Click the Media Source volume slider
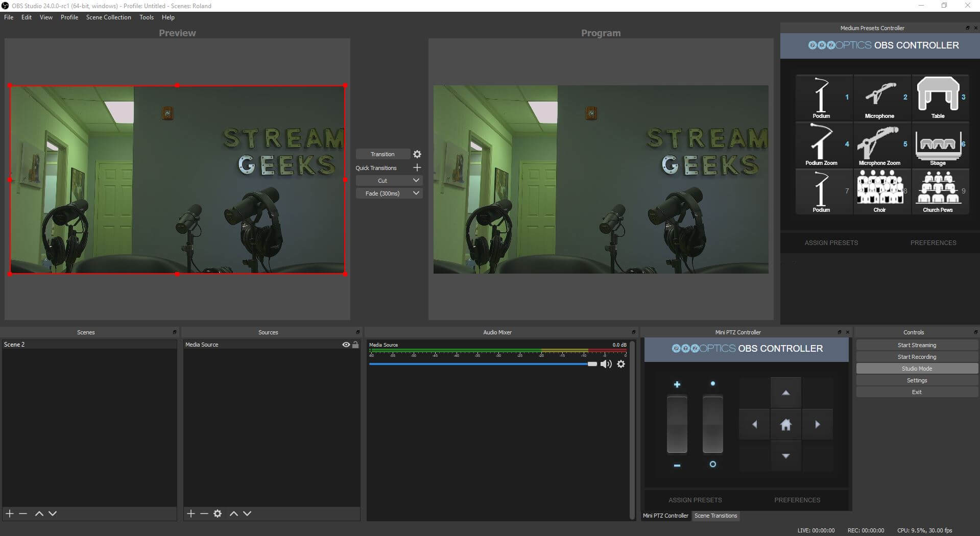 [x=483, y=364]
